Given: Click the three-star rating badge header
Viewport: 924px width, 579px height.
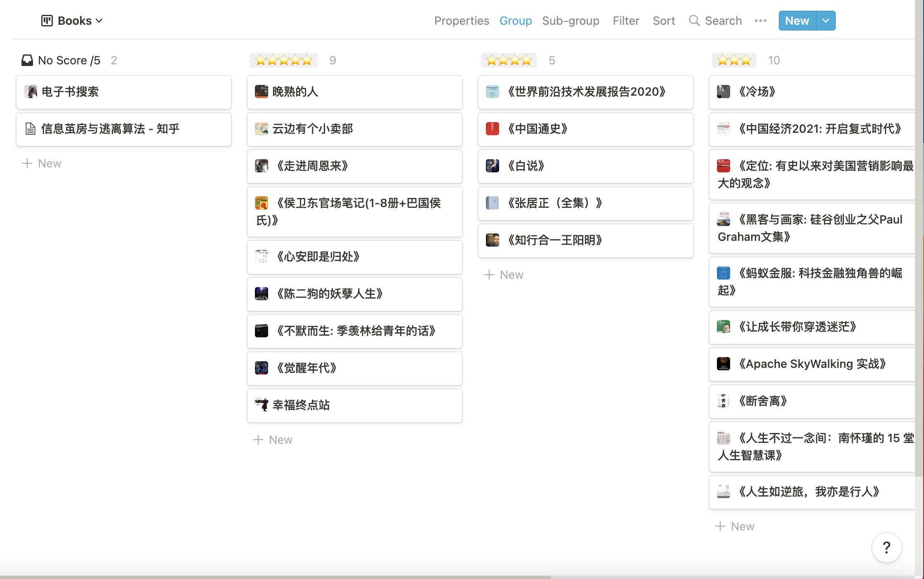Looking at the screenshot, I should coord(734,60).
